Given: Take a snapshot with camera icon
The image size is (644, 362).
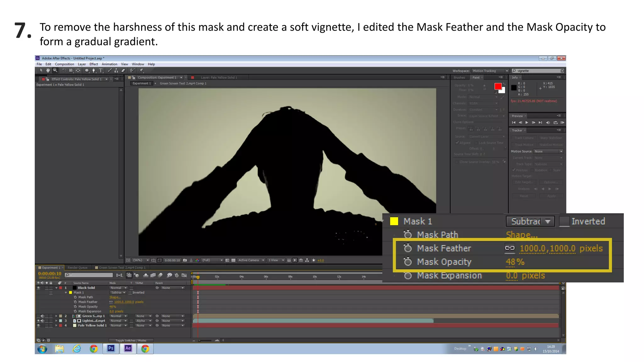Looking at the screenshot, I should coord(185,260).
